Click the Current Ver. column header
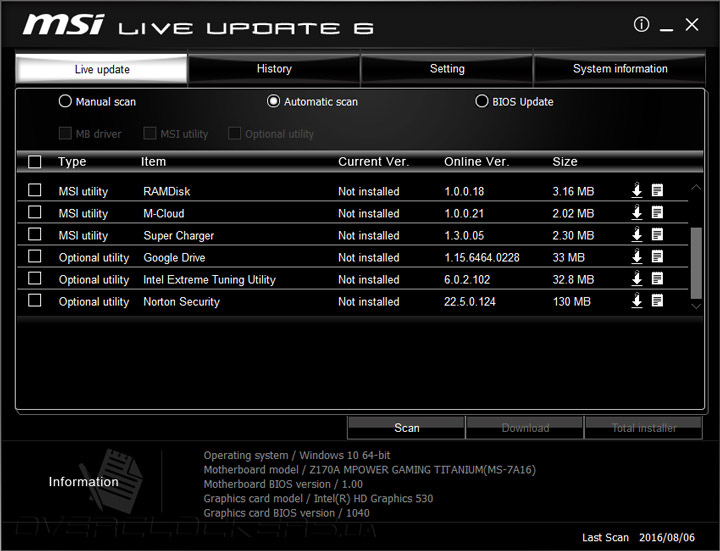This screenshot has width=720, height=551. (x=373, y=162)
